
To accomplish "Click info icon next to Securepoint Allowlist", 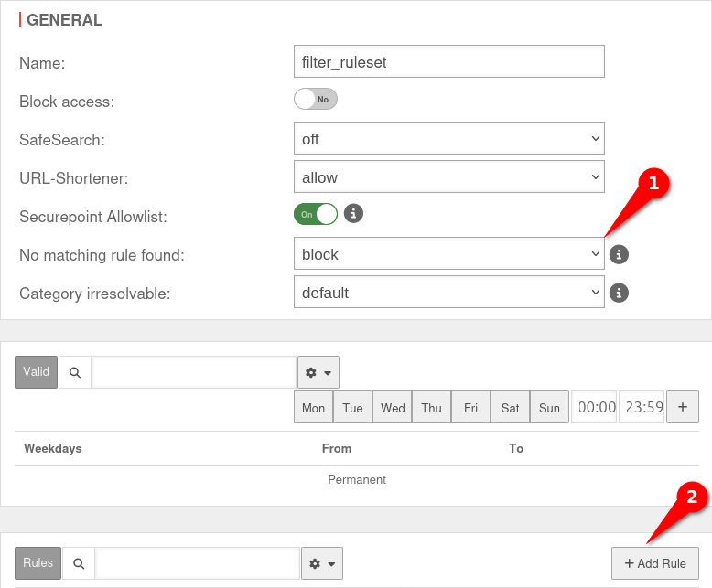I will pyautogui.click(x=353, y=214).
